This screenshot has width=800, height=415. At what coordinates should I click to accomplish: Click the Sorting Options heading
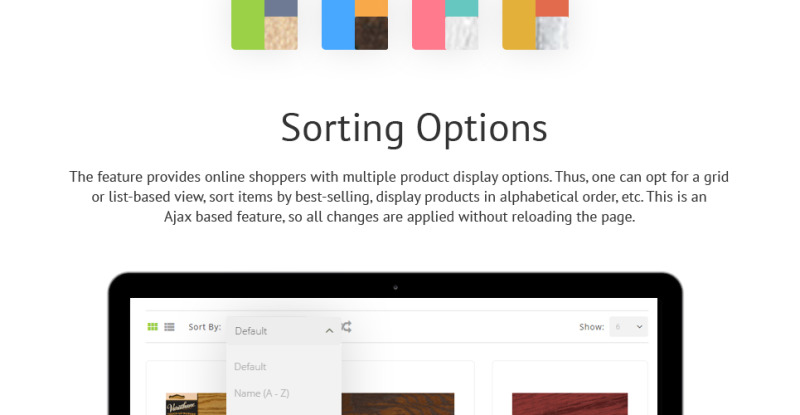click(x=414, y=128)
